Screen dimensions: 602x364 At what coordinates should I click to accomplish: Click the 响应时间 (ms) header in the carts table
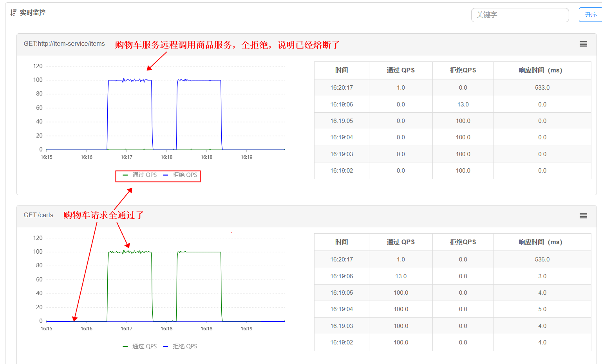click(542, 242)
